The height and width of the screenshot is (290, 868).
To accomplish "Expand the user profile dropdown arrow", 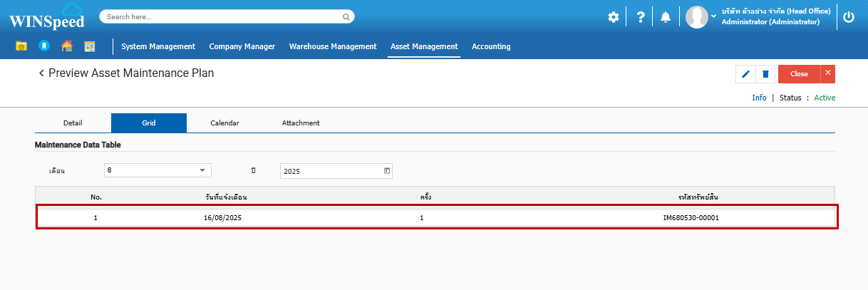I will [713, 16].
